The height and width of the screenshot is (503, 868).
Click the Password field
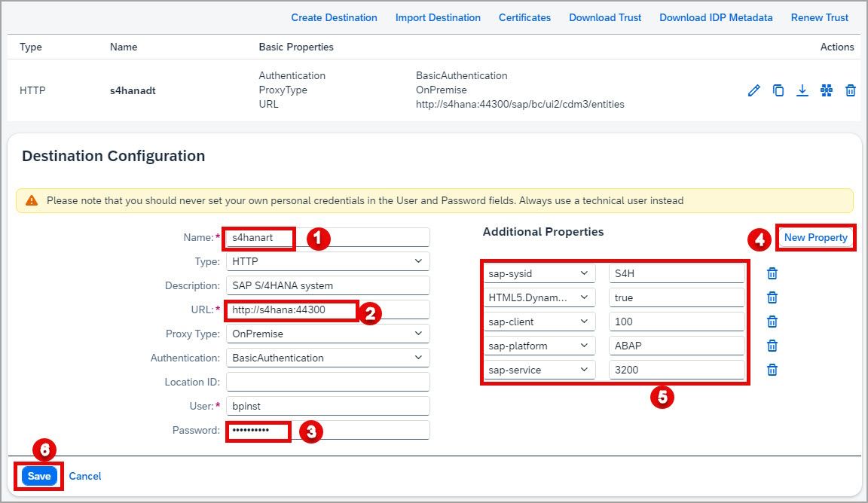tap(328, 430)
